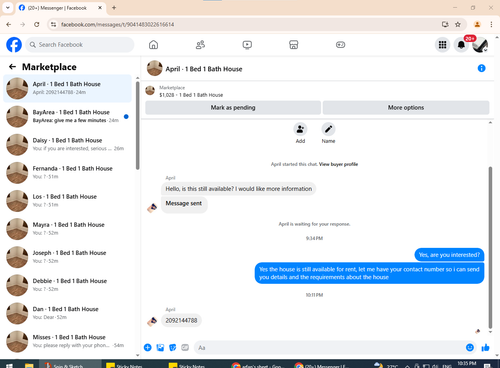
Task: Open Joseph - 1 Bed 1 Bath House chat
Action: click(67, 257)
